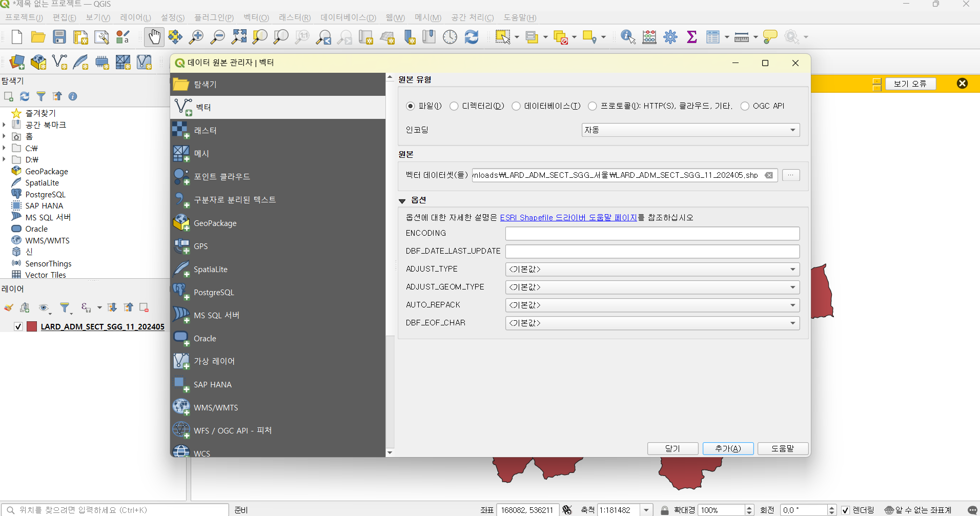The height and width of the screenshot is (516, 980).
Task: Click the Refresh map icon
Action: click(472, 37)
